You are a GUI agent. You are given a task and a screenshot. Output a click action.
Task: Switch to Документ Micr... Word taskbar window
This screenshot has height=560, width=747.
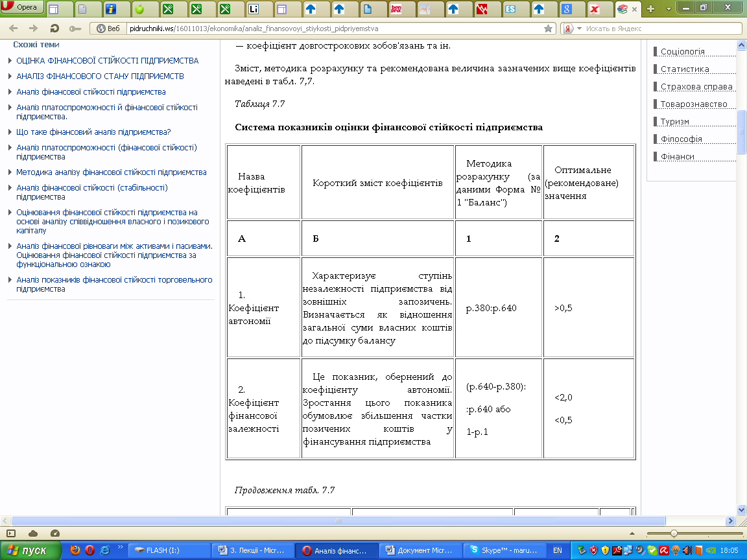click(421, 550)
